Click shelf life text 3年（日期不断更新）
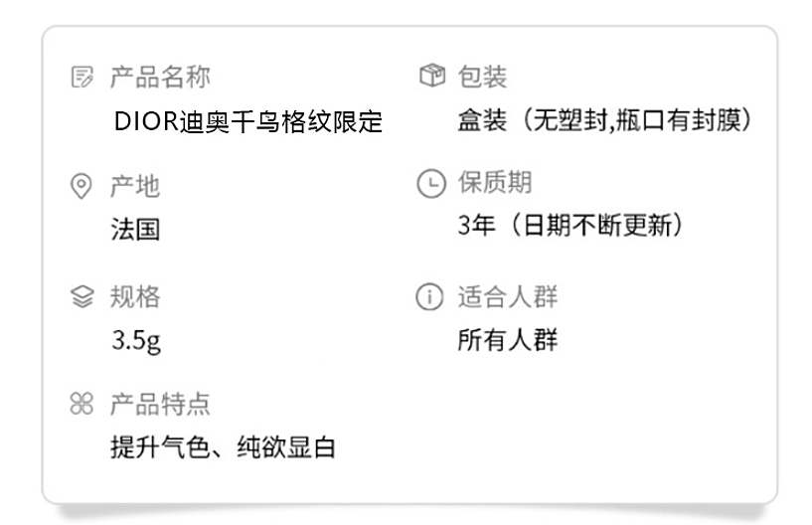The height and width of the screenshot is (525, 812). pyautogui.click(x=570, y=226)
